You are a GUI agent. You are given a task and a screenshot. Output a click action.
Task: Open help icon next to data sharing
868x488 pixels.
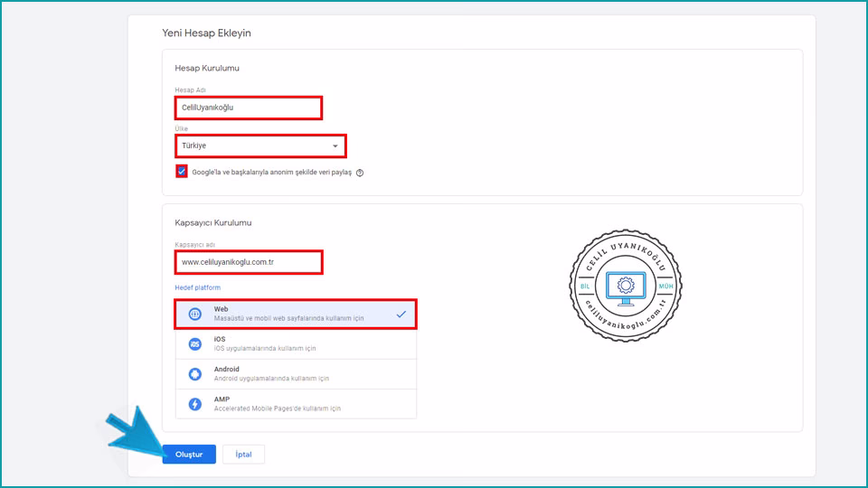(360, 173)
